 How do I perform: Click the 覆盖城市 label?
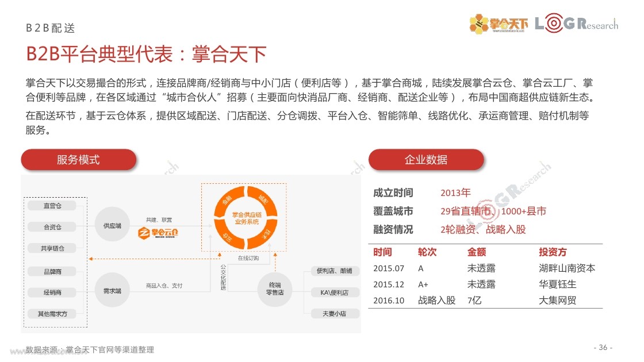point(393,211)
